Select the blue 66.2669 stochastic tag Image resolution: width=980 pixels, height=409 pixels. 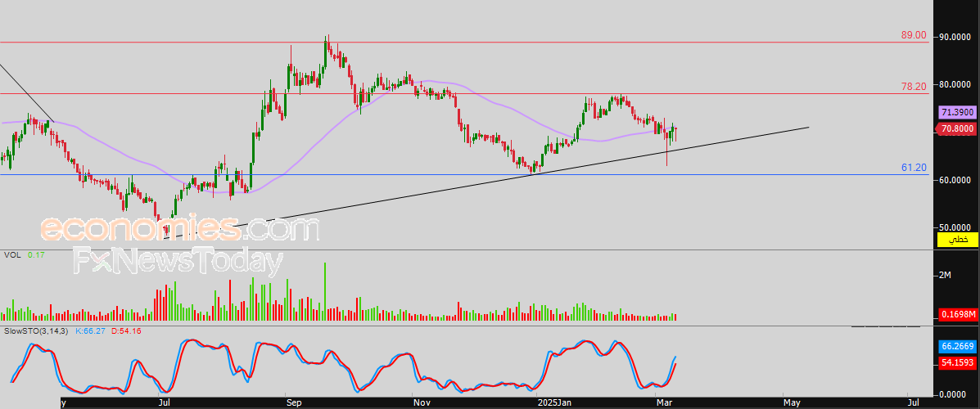pos(957,346)
